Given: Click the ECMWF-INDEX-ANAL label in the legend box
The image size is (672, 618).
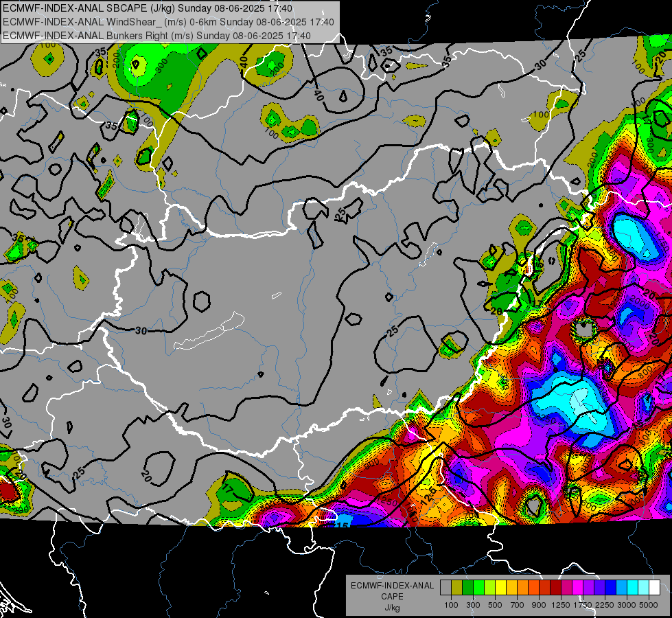Looking at the screenshot, I should (x=393, y=586).
